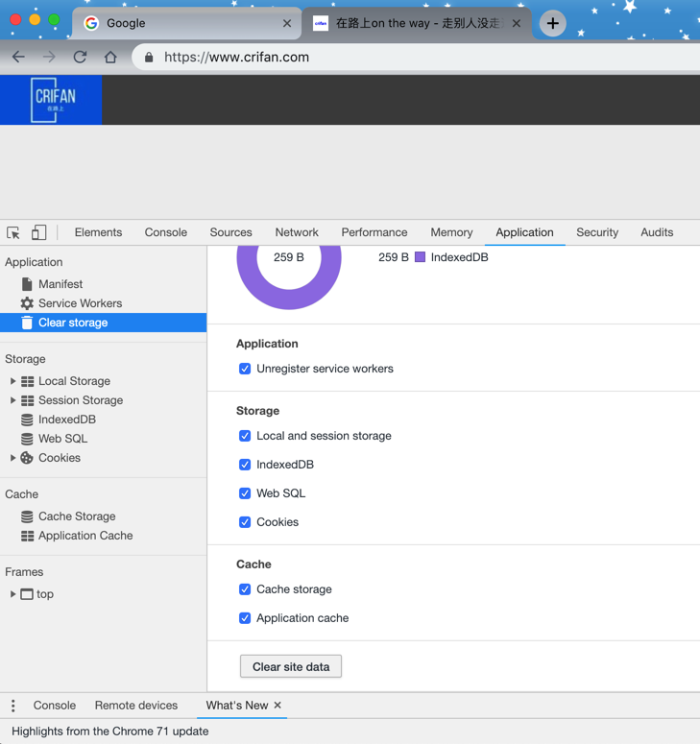Open the Remote devices drawer tab
Image resolution: width=700 pixels, height=744 pixels.
click(136, 706)
